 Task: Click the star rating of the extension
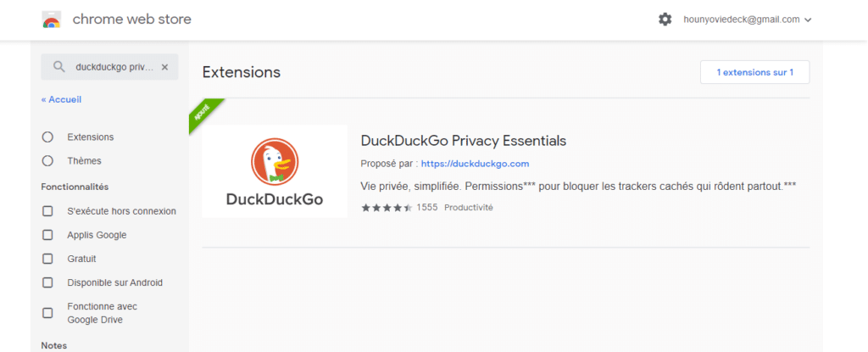click(387, 208)
